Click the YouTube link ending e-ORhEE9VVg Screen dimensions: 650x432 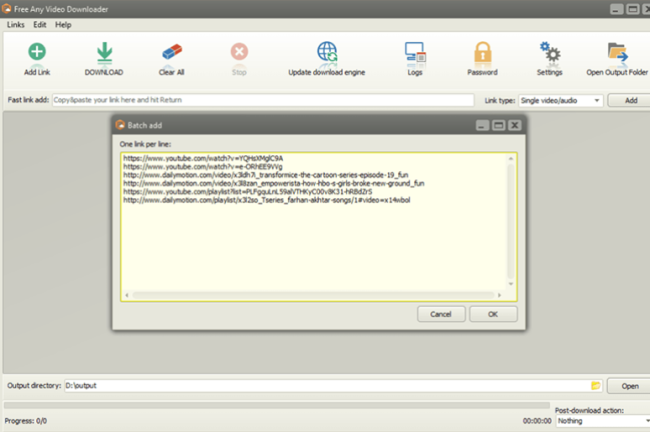[203, 167]
